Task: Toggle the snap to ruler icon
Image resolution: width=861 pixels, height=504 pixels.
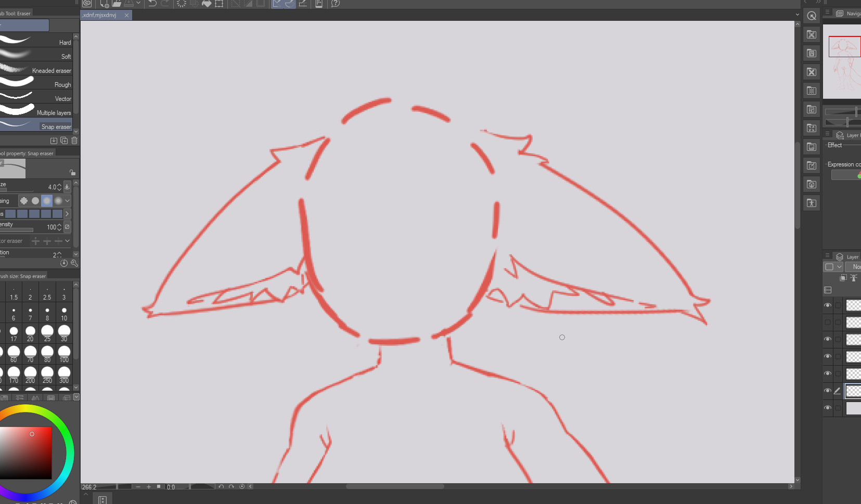Action: [x=277, y=3]
